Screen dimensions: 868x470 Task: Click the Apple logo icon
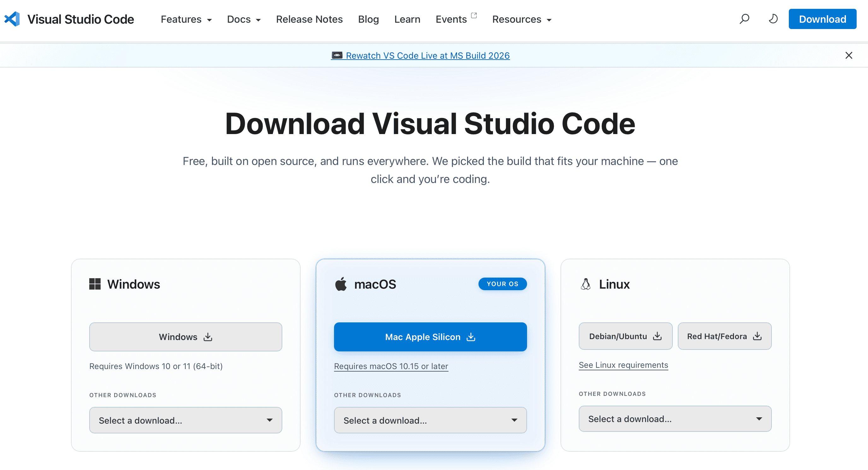(x=341, y=284)
